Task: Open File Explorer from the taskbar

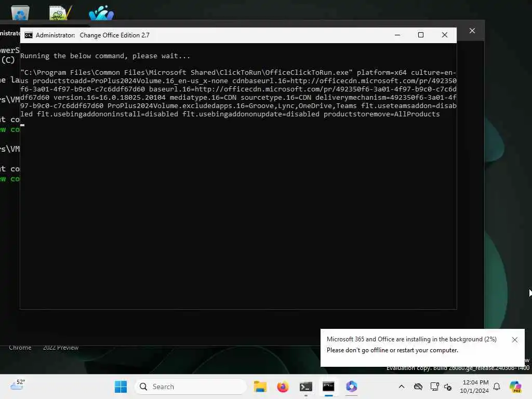Action: tap(260, 387)
